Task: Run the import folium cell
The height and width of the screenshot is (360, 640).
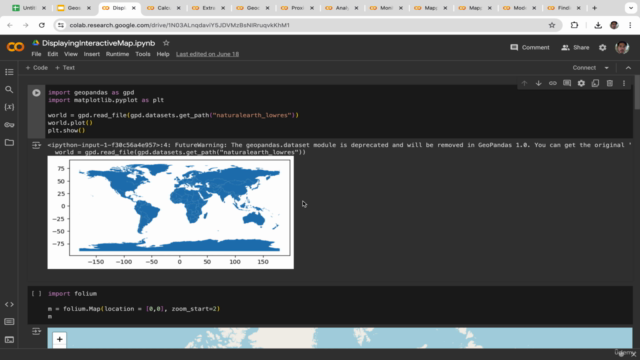Action: pyautogui.click(x=36, y=293)
